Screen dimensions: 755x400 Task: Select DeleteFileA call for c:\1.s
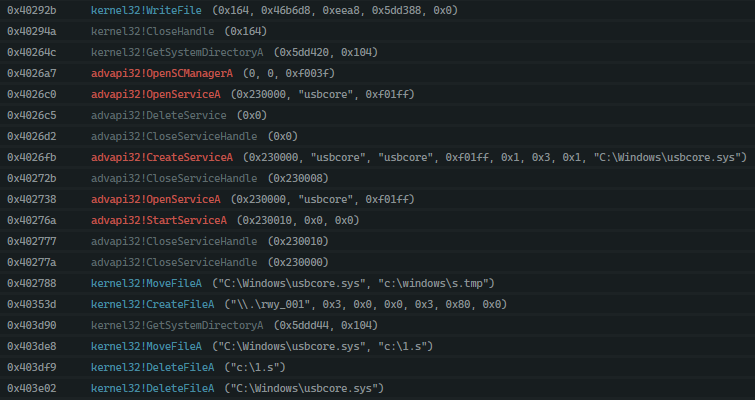153,367
